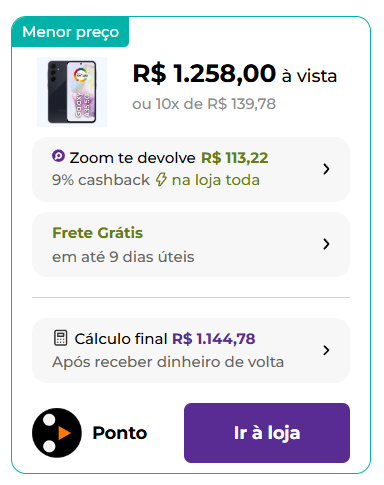384x485 pixels.
Task: Click the Ponto store logo icon
Action: [57, 433]
